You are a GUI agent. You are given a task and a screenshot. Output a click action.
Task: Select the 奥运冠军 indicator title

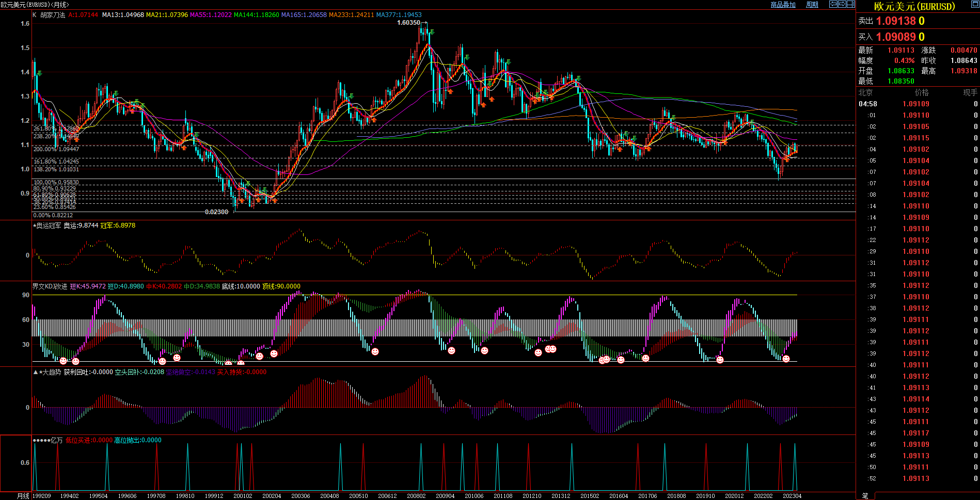(49, 225)
